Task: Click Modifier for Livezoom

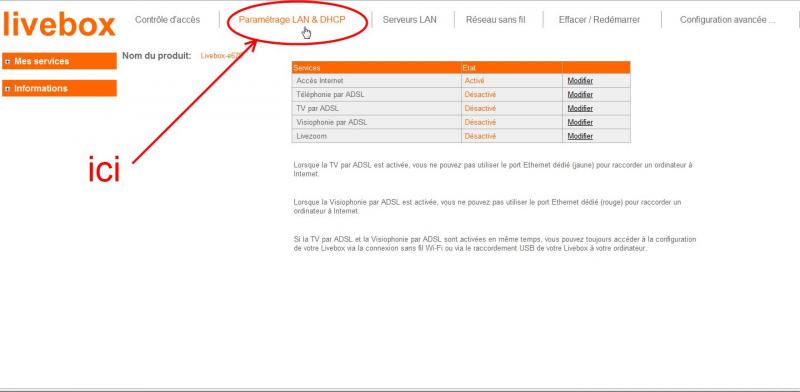Action: [x=580, y=136]
